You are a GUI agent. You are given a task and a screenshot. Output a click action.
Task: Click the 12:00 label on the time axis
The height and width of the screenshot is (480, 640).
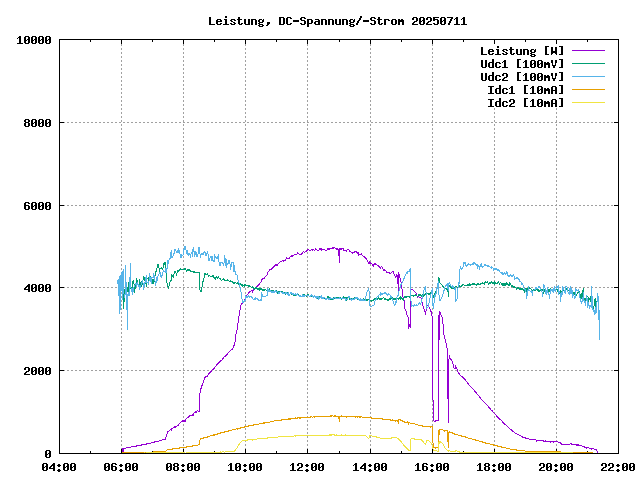pos(307,467)
